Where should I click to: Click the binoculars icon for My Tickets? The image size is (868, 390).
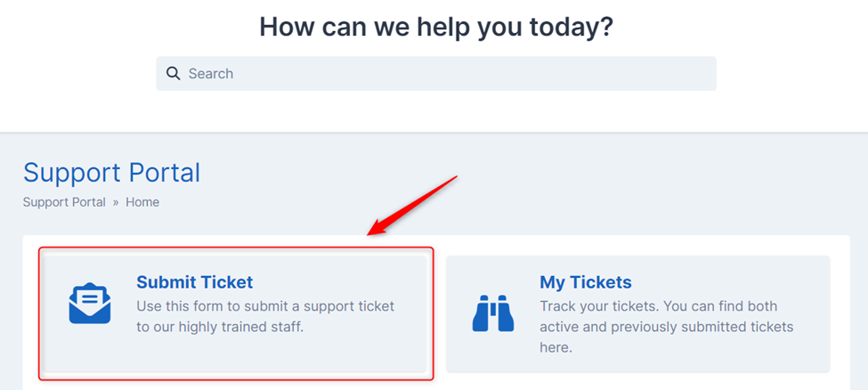tap(492, 313)
